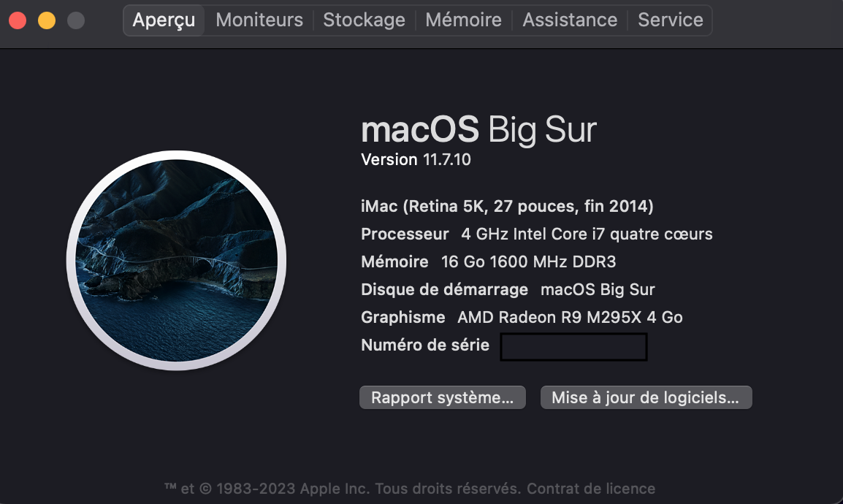Click Version 11.7.10 to reveal build number
The width and height of the screenshot is (843, 504).
click(x=416, y=160)
